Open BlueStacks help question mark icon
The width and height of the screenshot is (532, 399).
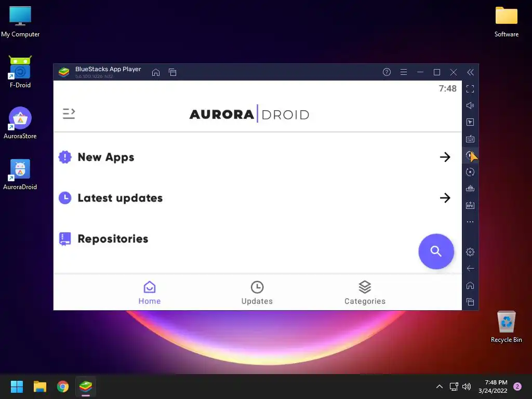387,72
